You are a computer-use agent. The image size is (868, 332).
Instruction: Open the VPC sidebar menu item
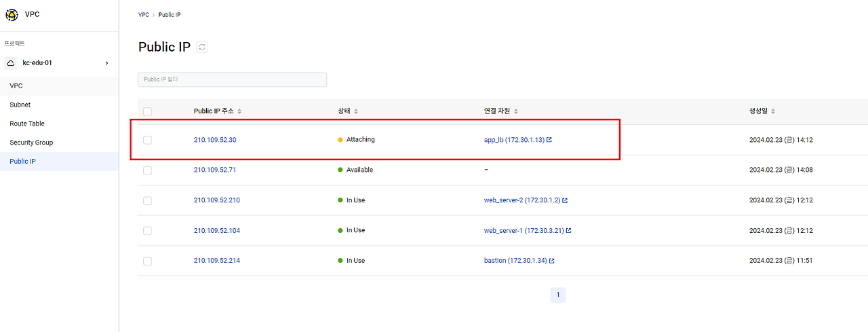pyautogui.click(x=59, y=86)
